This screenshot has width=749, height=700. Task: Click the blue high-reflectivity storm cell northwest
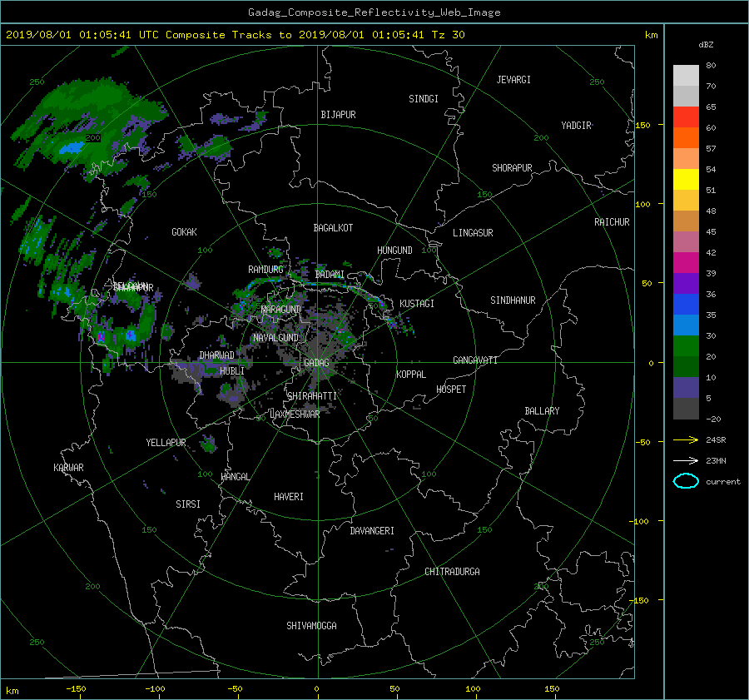coord(71,148)
